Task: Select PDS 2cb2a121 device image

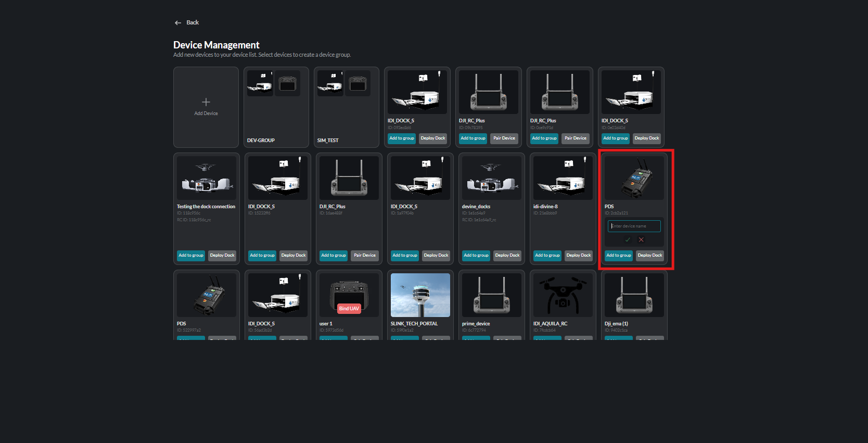Action: point(634,178)
